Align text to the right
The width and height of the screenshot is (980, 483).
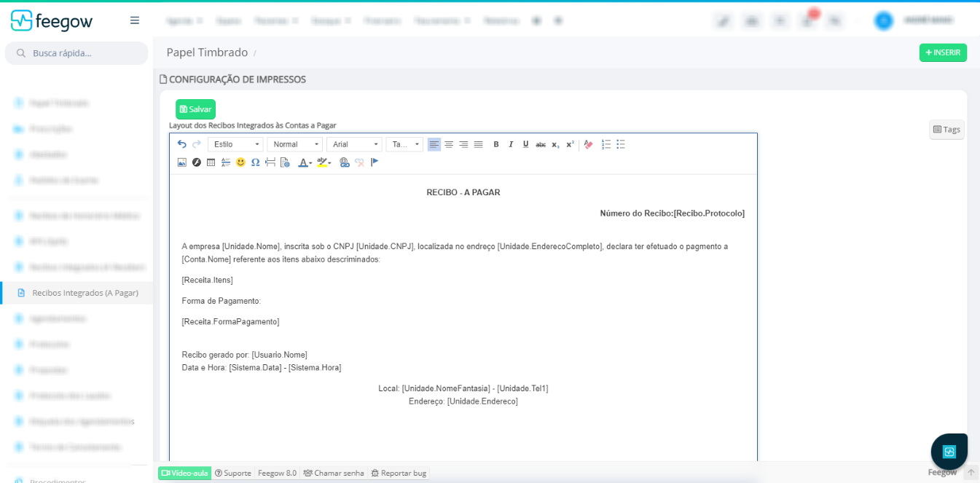point(463,144)
